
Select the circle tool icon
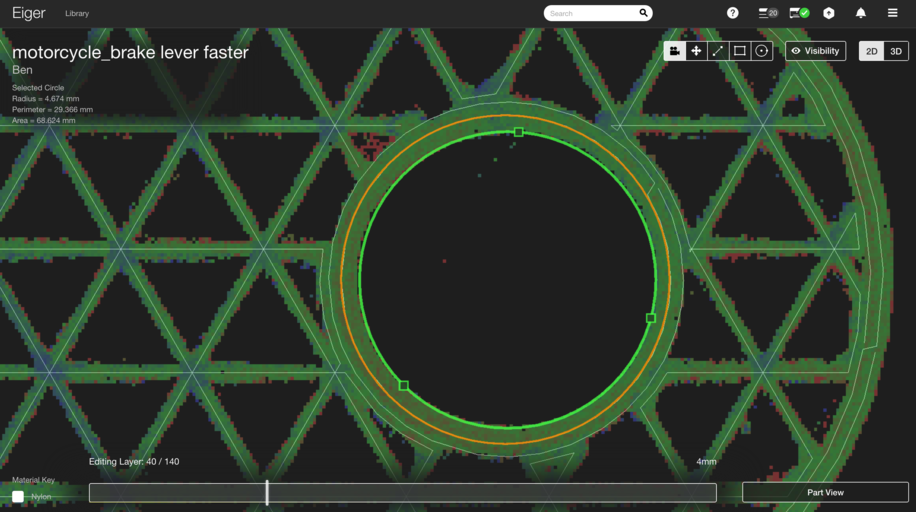(x=762, y=51)
